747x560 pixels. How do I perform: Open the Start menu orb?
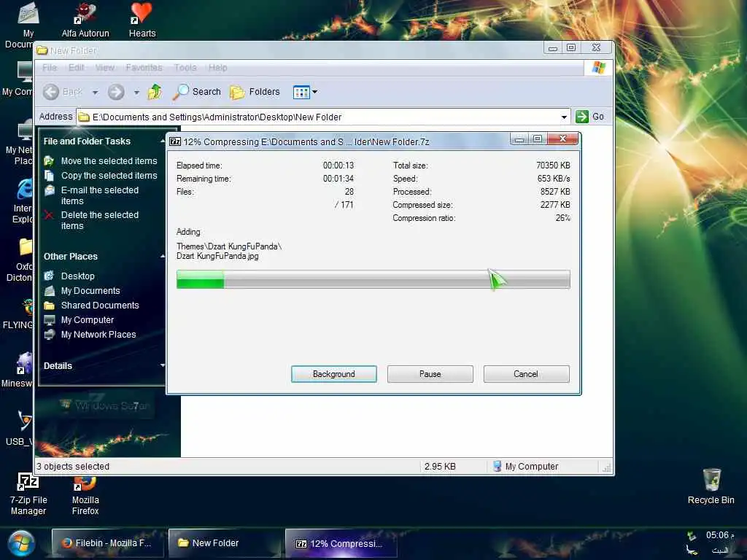click(x=21, y=544)
